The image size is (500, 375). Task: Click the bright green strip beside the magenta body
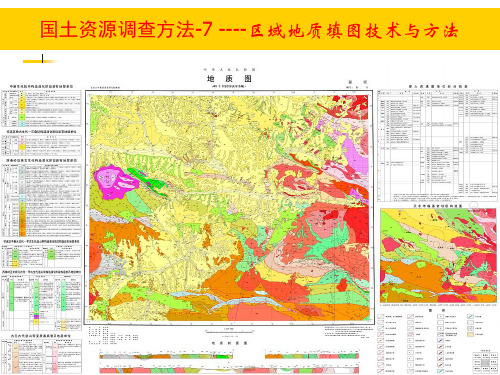pyautogui.click(x=147, y=181)
